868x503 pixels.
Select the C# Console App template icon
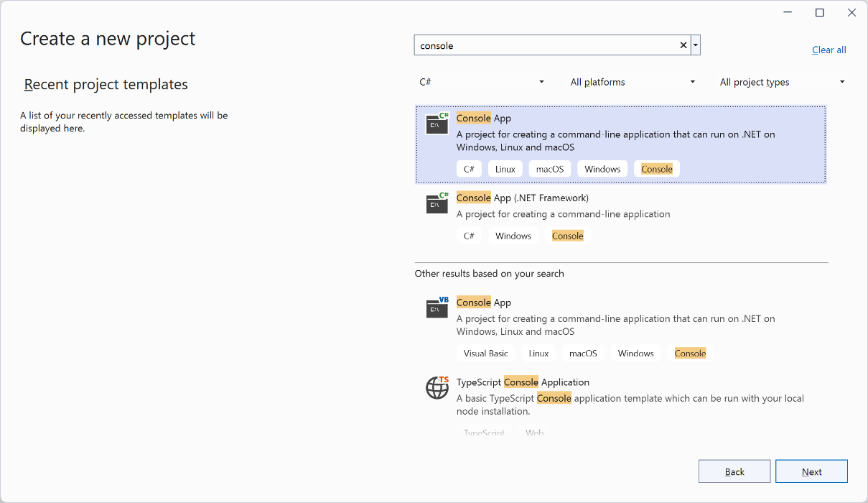pyautogui.click(x=437, y=124)
